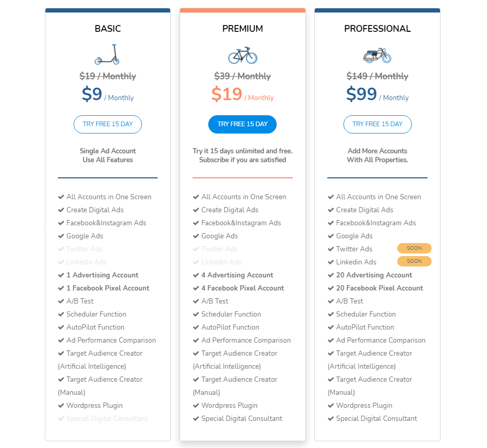This screenshot has height=448, width=487.
Task: Click the SOON badge beside Linkedin Ads
Action: coord(414,261)
